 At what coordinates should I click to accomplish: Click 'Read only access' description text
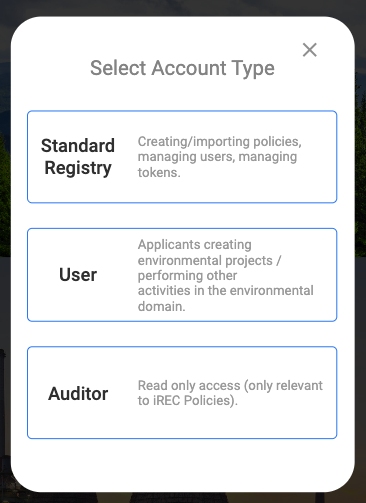(189, 385)
